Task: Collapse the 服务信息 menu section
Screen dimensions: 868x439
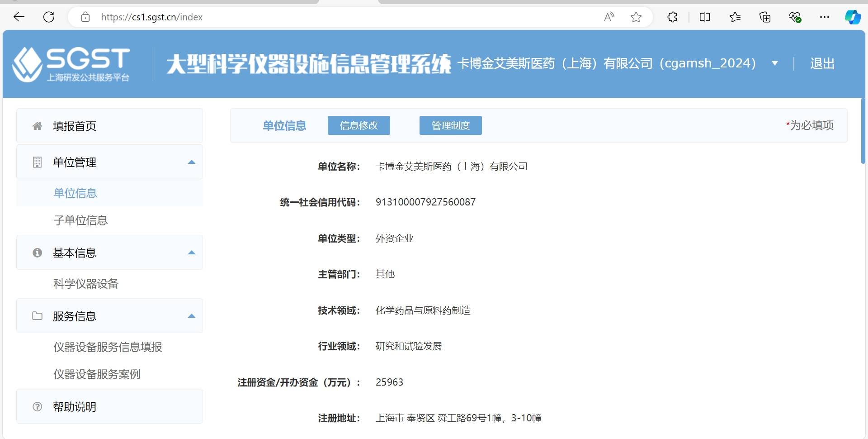Action: point(192,316)
